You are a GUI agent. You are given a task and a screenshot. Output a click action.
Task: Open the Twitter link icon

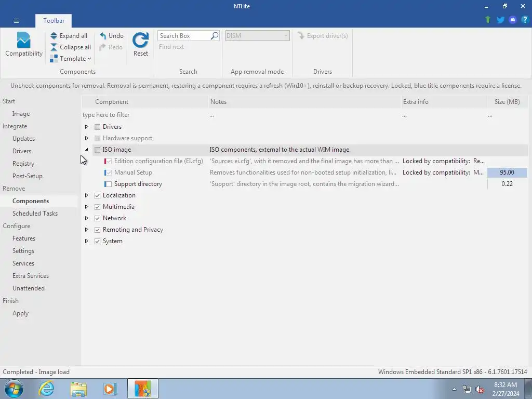tap(500, 20)
